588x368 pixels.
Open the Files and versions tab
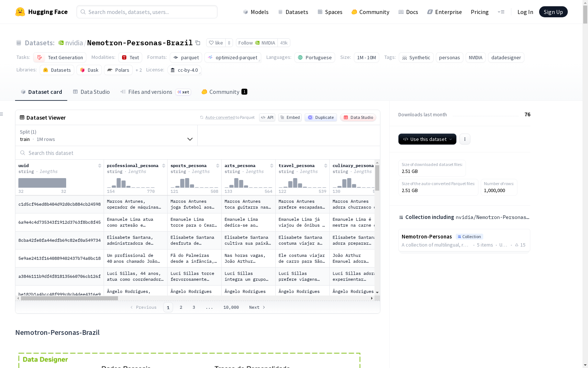click(x=155, y=92)
